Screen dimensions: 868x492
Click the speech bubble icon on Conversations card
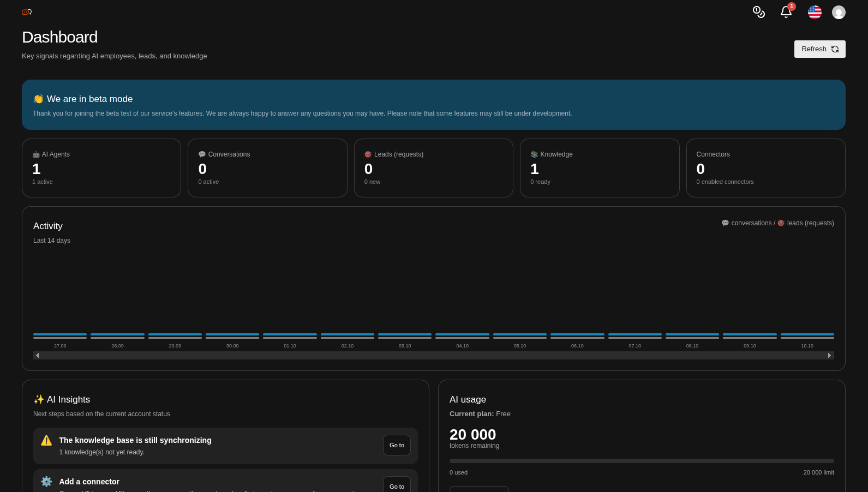pyautogui.click(x=202, y=154)
